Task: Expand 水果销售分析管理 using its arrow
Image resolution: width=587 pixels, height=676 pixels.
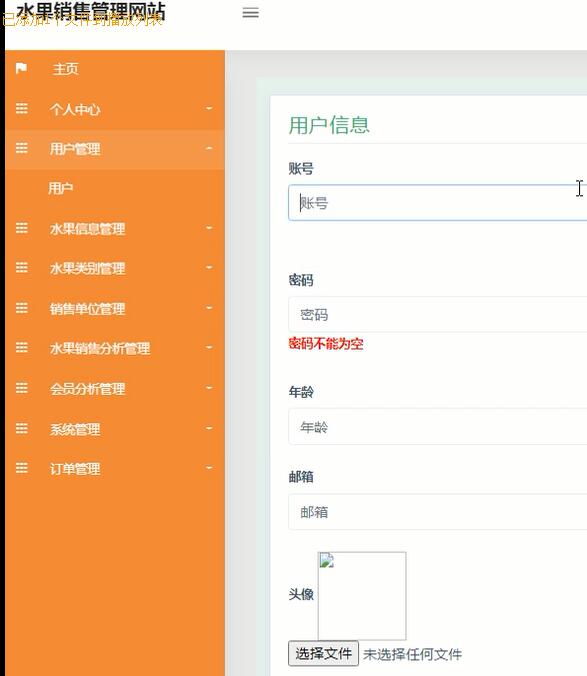Action: pos(209,347)
